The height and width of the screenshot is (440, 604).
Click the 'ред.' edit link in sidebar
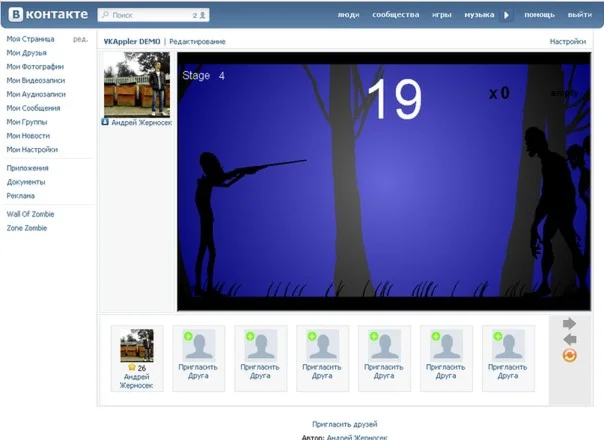(x=80, y=39)
